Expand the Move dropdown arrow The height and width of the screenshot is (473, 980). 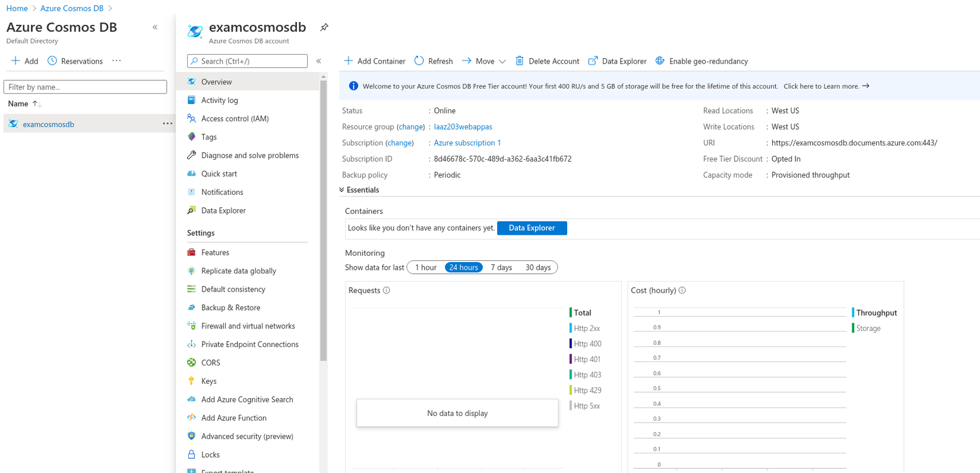pyautogui.click(x=502, y=61)
